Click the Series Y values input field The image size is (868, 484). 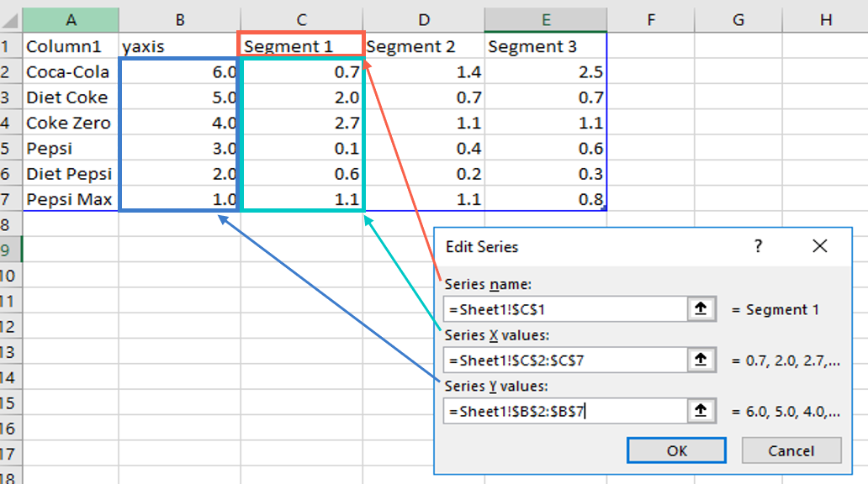[565, 411]
